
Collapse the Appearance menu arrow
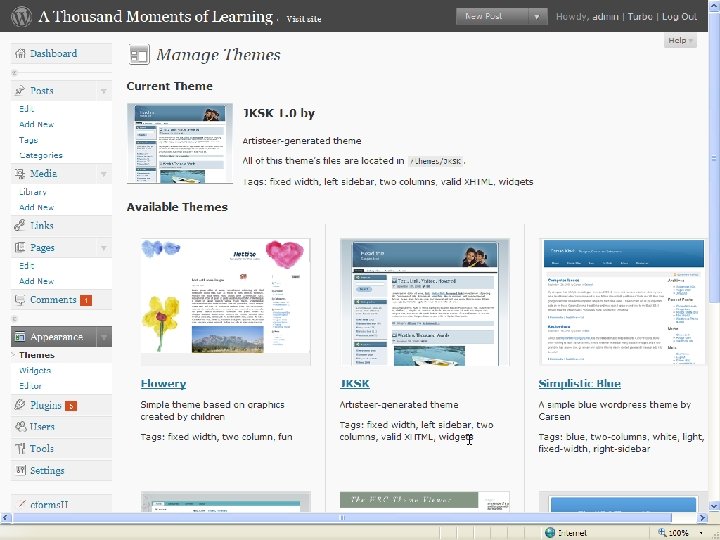coord(104,337)
